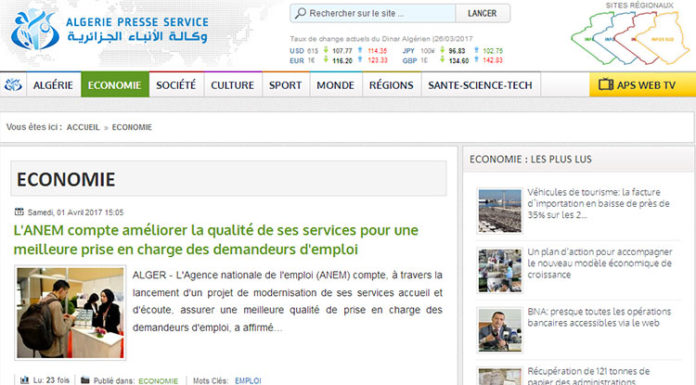The image size is (696, 385).
Task: Click ACCUEIL in the breadcrumb
Action: point(83,127)
